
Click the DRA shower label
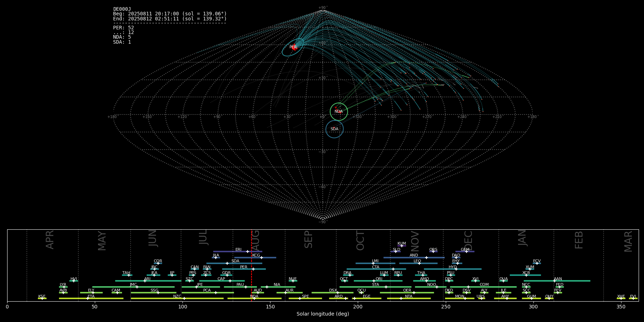coord(347,273)
